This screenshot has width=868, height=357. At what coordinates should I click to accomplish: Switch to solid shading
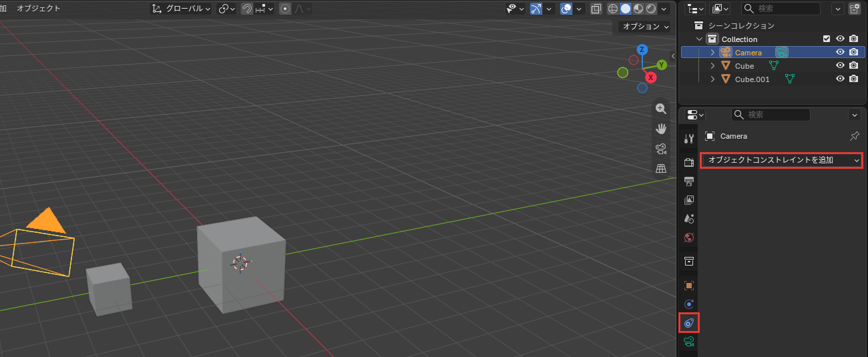coord(626,9)
